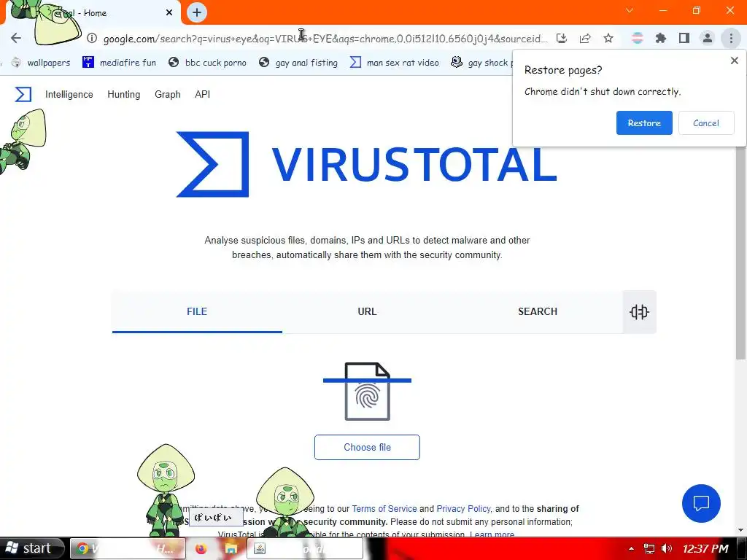This screenshot has width=747, height=560.
Task: Open File Explorer from the taskbar
Action: click(231, 549)
